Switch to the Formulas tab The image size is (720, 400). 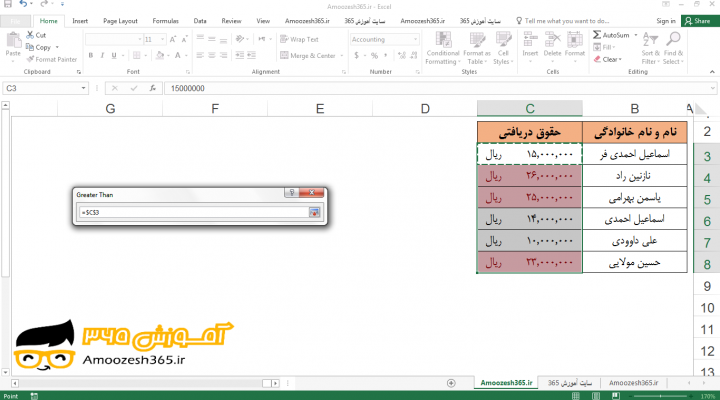(165, 21)
